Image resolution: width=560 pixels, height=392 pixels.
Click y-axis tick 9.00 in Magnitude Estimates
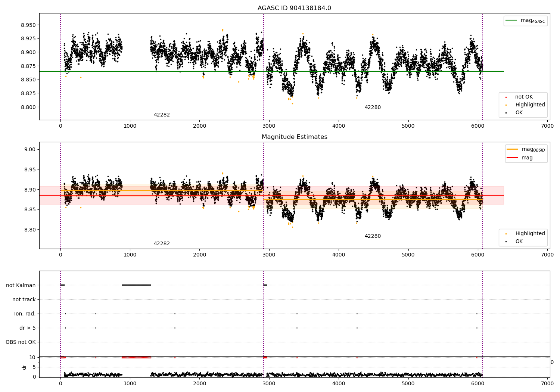point(30,149)
